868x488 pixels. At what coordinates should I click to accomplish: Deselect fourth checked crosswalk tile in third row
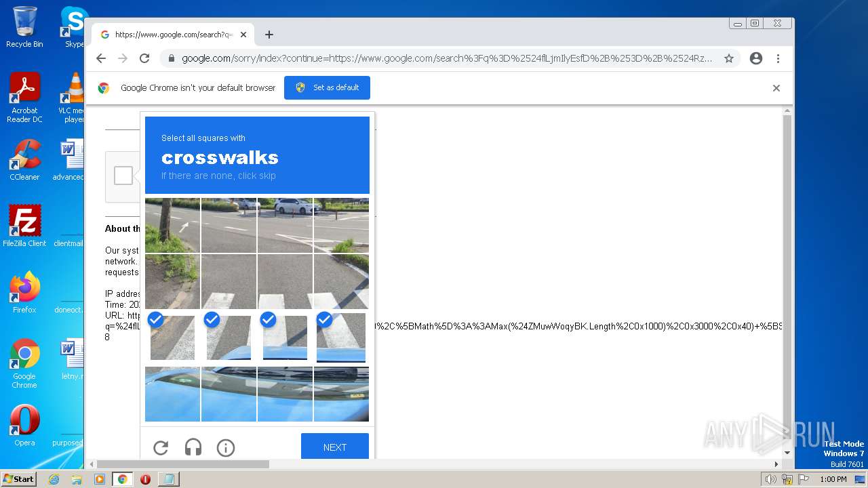pos(341,338)
